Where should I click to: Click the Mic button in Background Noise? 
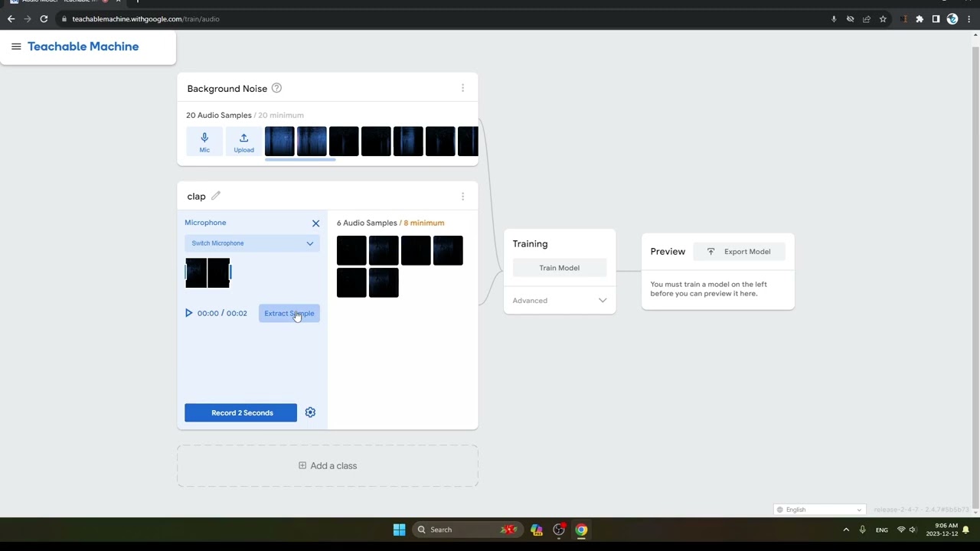click(x=204, y=142)
